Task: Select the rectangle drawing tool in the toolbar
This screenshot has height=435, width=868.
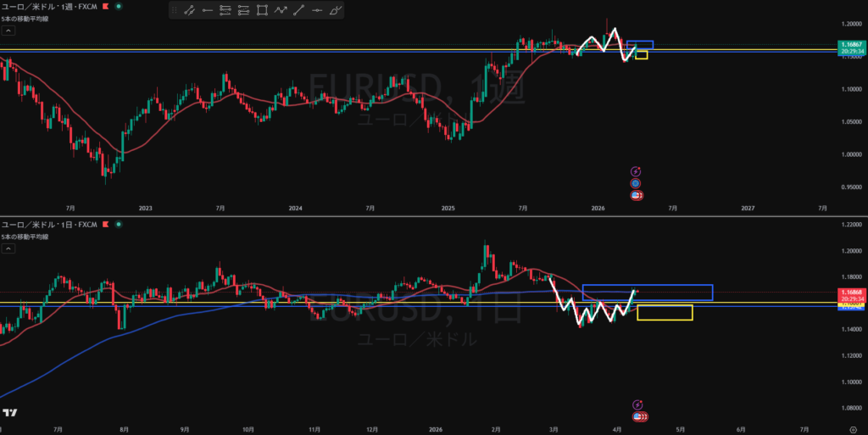Action: point(262,10)
